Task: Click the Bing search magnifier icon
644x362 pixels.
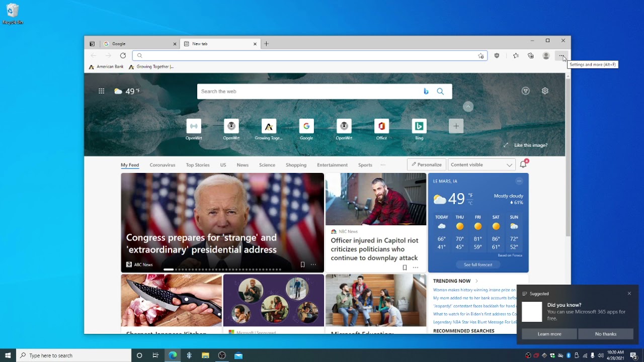Action: click(440, 91)
